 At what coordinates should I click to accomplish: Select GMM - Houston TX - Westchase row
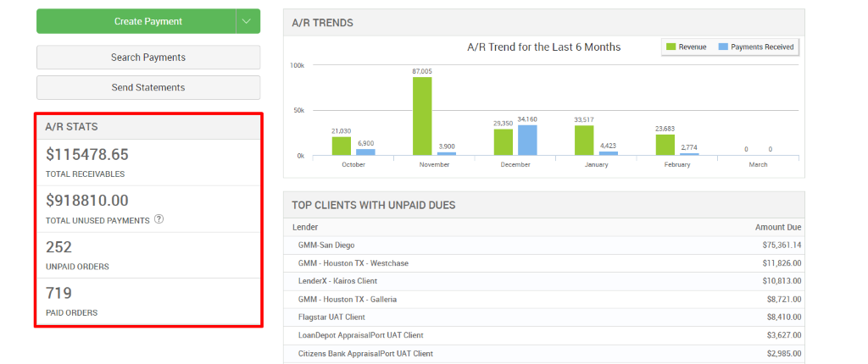[543, 263]
